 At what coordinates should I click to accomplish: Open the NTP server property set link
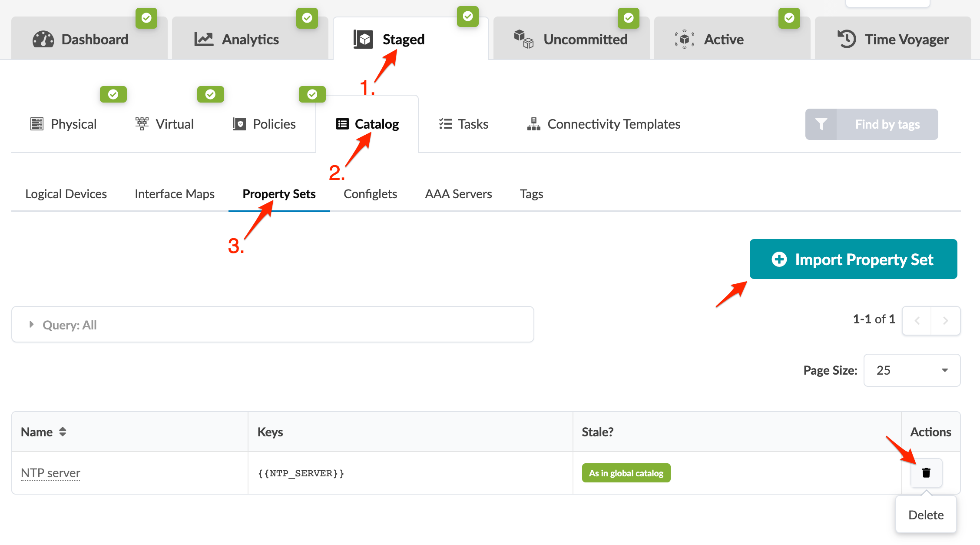[50, 473]
